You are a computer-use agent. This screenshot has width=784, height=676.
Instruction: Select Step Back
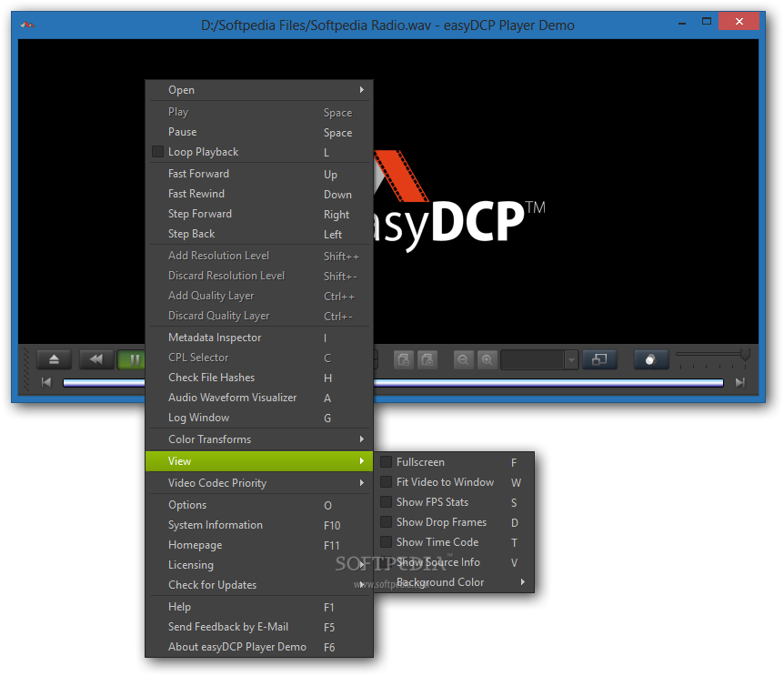tap(259, 234)
